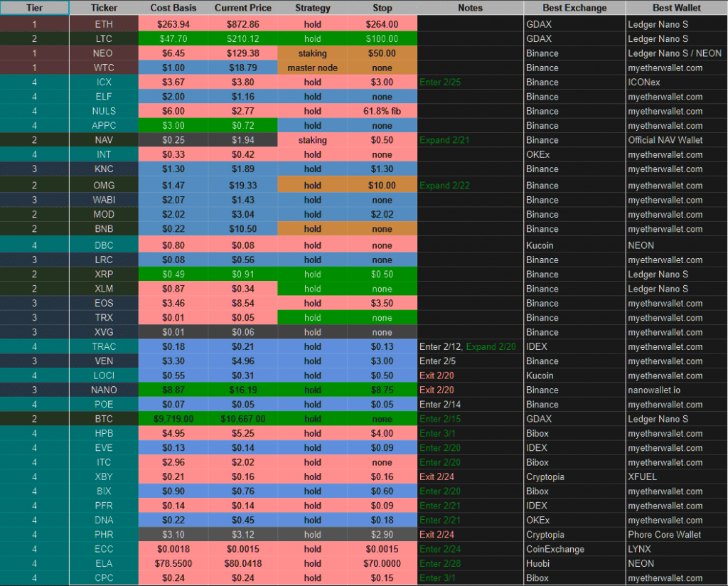
Task: Select the Strategy column header
Action: click(313, 8)
